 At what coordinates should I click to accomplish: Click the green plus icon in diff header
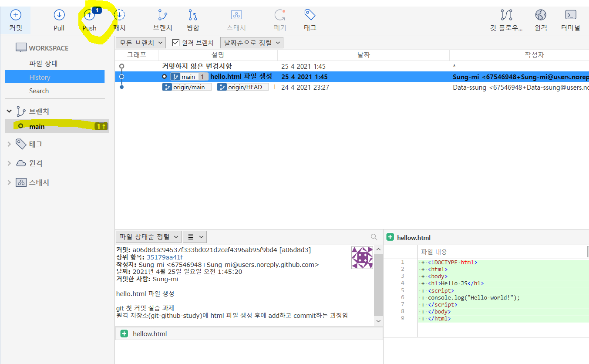(390, 237)
